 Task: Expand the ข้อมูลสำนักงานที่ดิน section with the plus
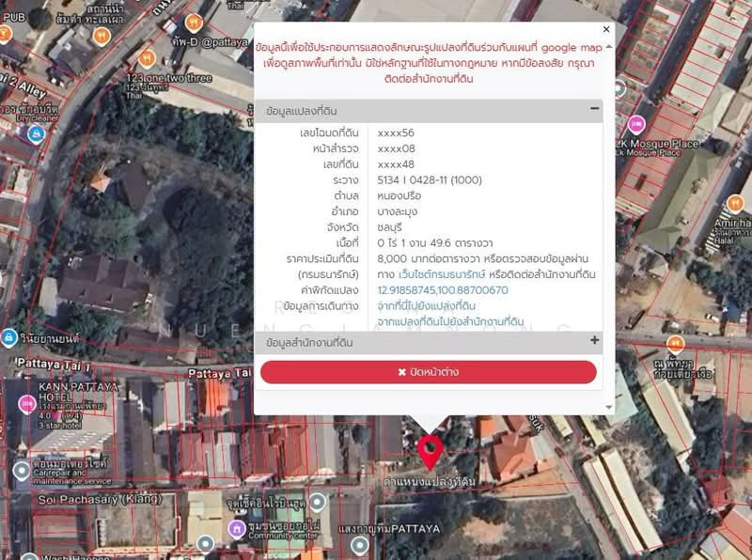pos(594,339)
